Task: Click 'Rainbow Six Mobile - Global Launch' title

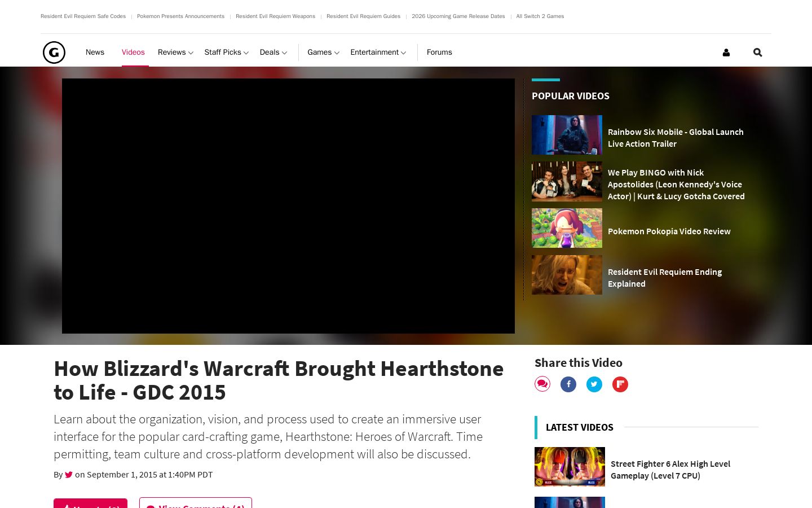Action: [x=676, y=138]
